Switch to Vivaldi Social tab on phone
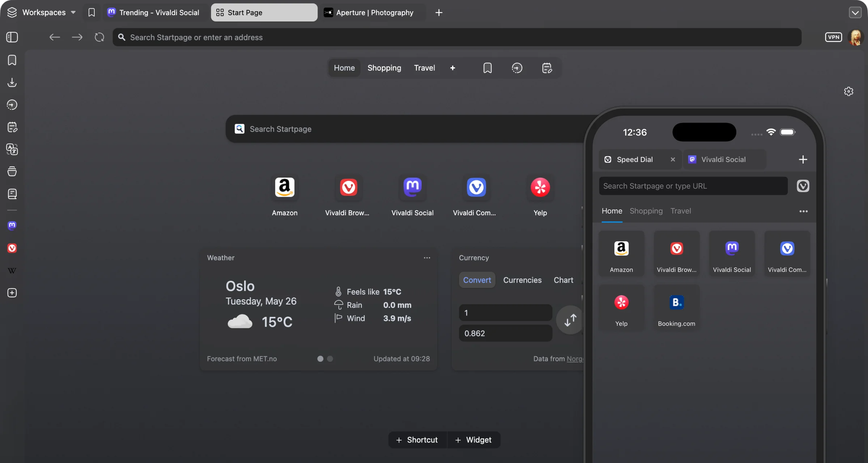The height and width of the screenshot is (463, 868). tap(724, 160)
